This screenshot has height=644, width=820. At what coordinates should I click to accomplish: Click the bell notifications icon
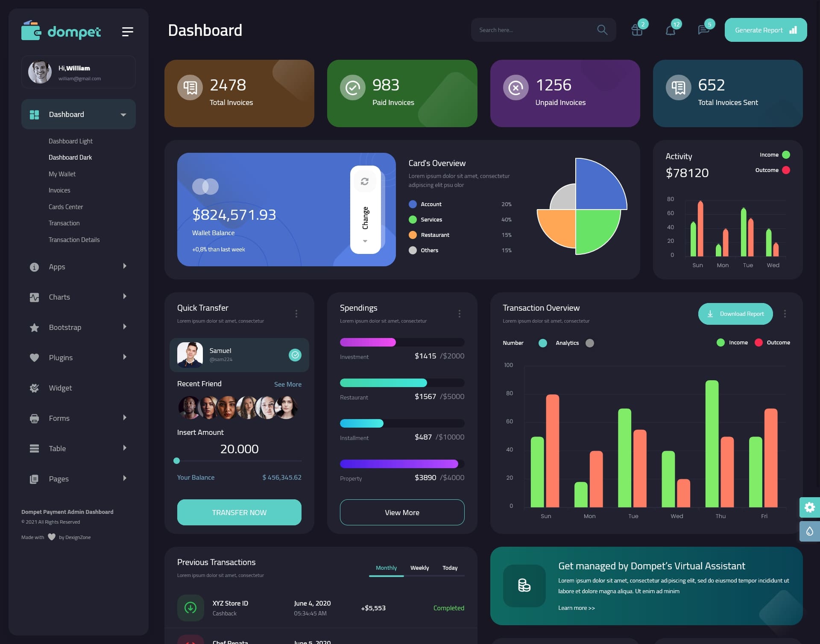[670, 30]
